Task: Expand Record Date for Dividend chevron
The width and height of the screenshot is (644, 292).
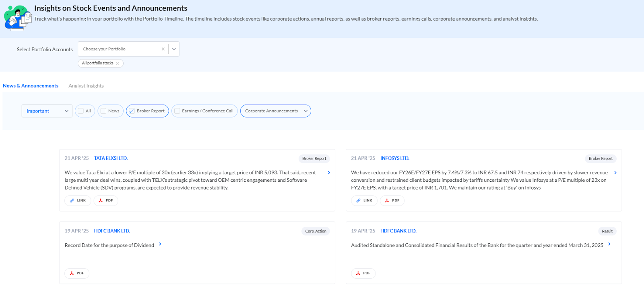Action: pyautogui.click(x=160, y=244)
